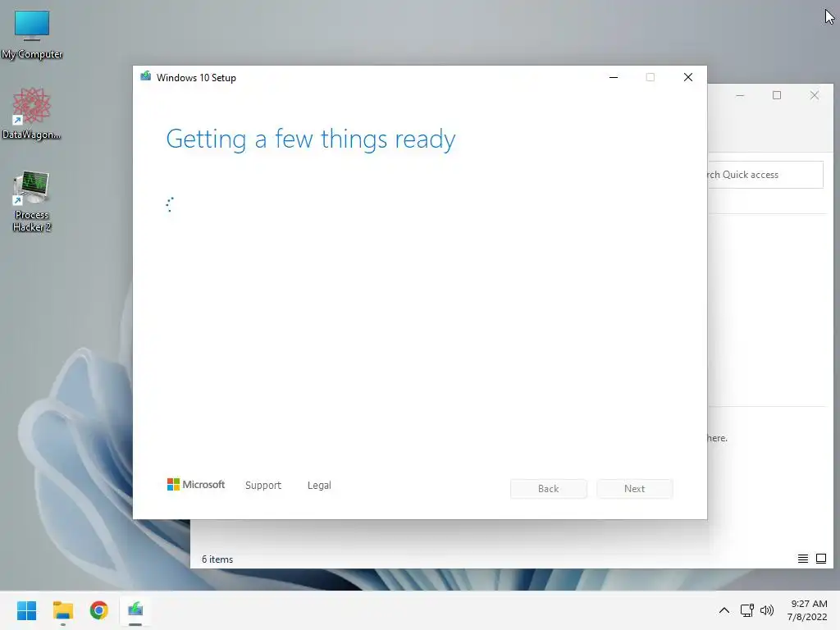Click the Search Quick access field in Explorer

click(765, 175)
